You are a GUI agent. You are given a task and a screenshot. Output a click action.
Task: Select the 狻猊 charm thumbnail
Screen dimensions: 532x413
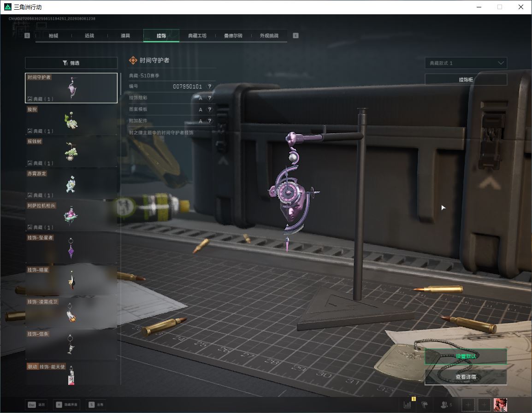[x=71, y=120]
